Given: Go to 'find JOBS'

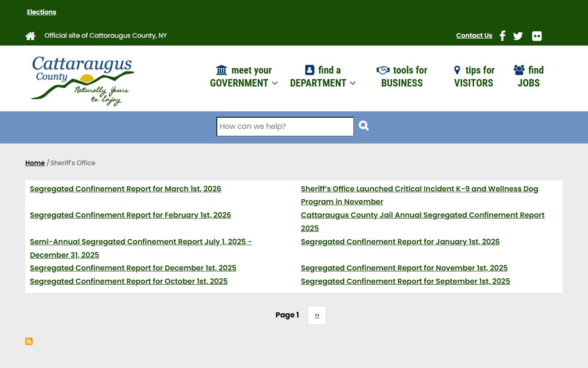Looking at the screenshot, I should tap(529, 76).
